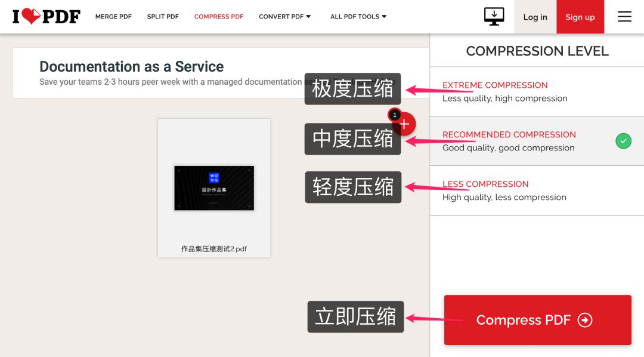
Task: Click the High quality, less compression description
Action: (x=504, y=197)
